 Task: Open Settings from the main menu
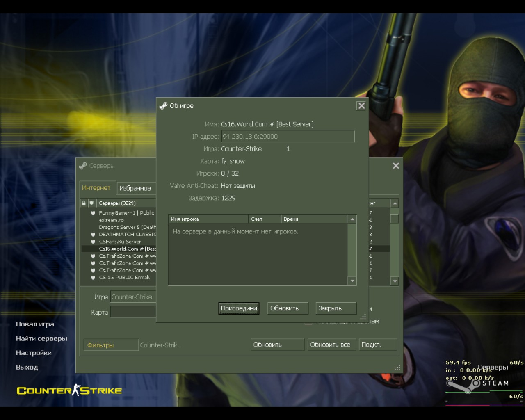tap(34, 353)
